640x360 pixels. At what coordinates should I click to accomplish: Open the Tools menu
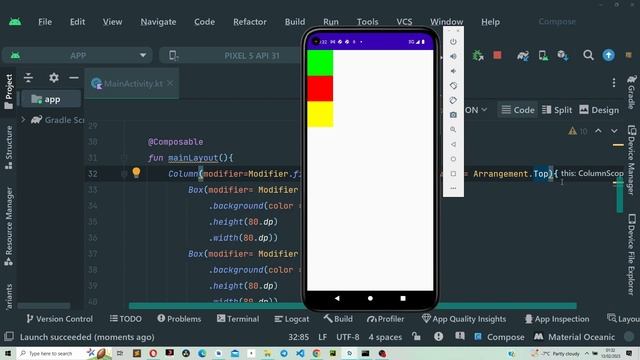click(367, 22)
